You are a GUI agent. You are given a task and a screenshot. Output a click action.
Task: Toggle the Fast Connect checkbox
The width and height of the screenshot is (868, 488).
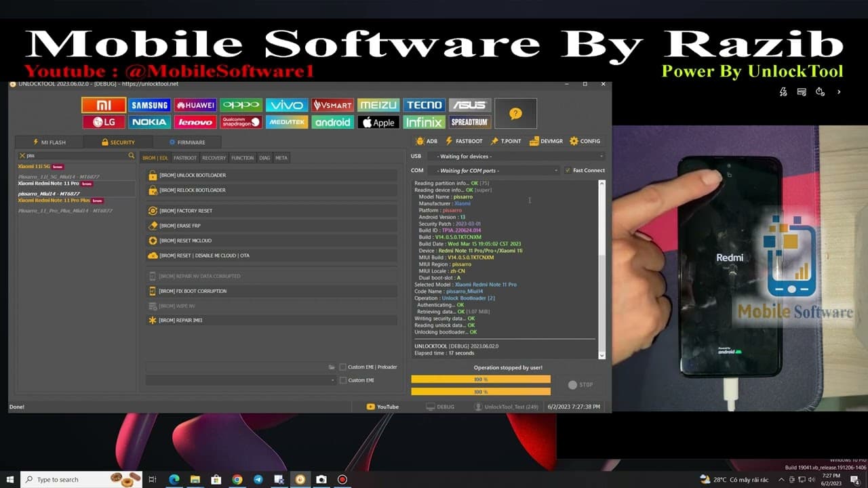pos(568,170)
